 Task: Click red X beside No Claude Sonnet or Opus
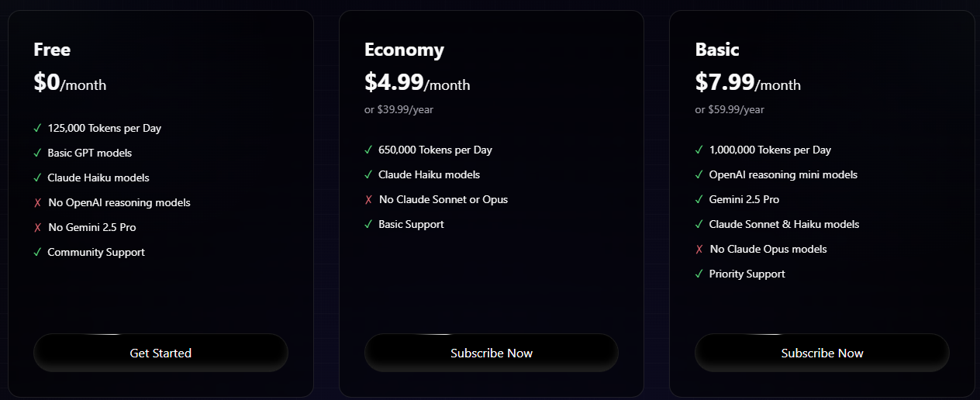(368, 199)
